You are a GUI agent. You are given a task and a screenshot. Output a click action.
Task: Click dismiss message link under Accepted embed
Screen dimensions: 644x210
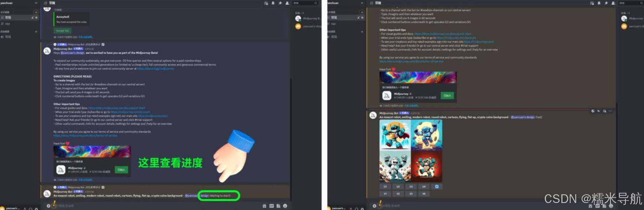[85, 37]
